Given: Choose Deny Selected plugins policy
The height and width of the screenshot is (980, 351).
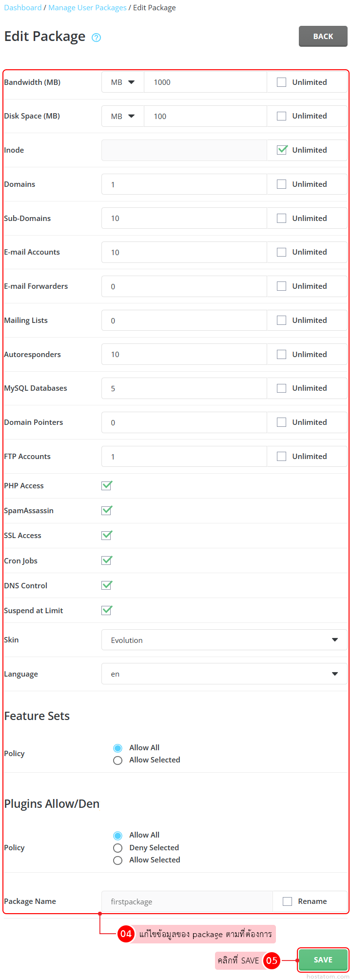Looking at the screenshot, I should point(117,848).
